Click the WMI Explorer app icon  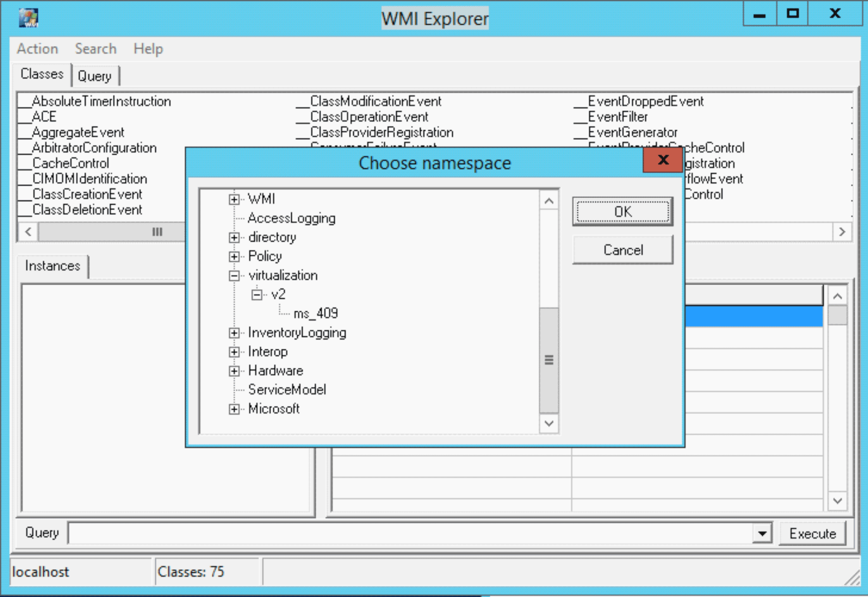pyautogui.click(x=28, y=18)
